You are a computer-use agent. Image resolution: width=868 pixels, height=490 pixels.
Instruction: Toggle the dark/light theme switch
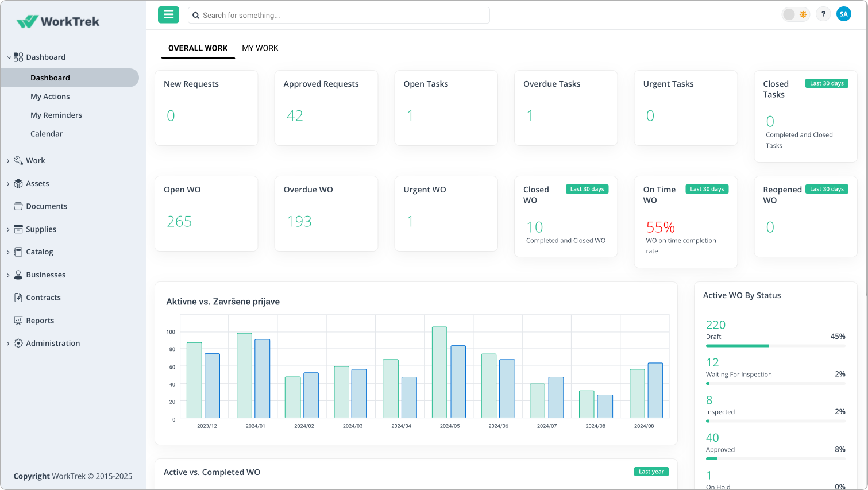[x=796, y=14]
